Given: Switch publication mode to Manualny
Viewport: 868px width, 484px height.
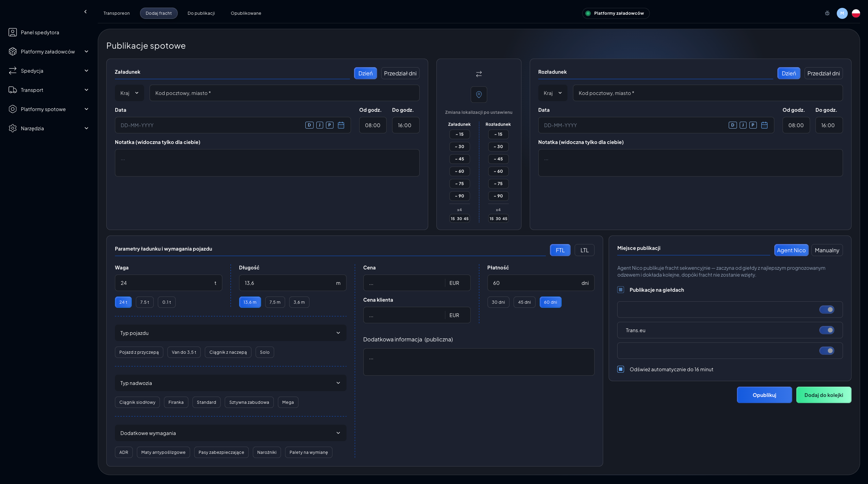Looking at the screenshot, I should click(x=827, y=250).
